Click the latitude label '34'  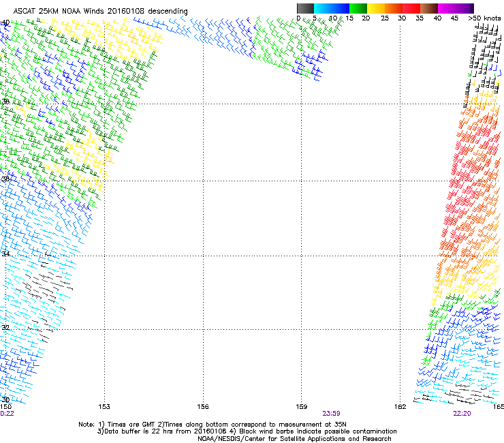[x=5, y=254]
